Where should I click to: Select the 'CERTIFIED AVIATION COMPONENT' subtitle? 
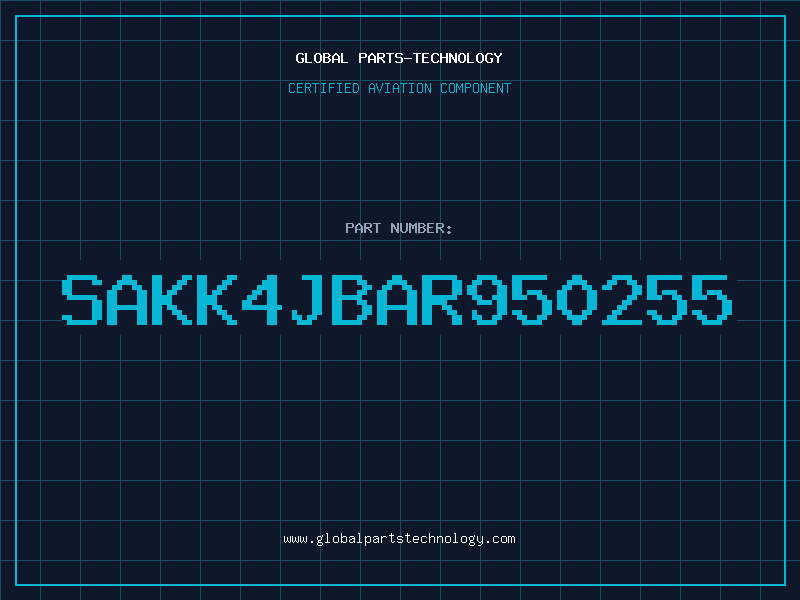(399, 88)
